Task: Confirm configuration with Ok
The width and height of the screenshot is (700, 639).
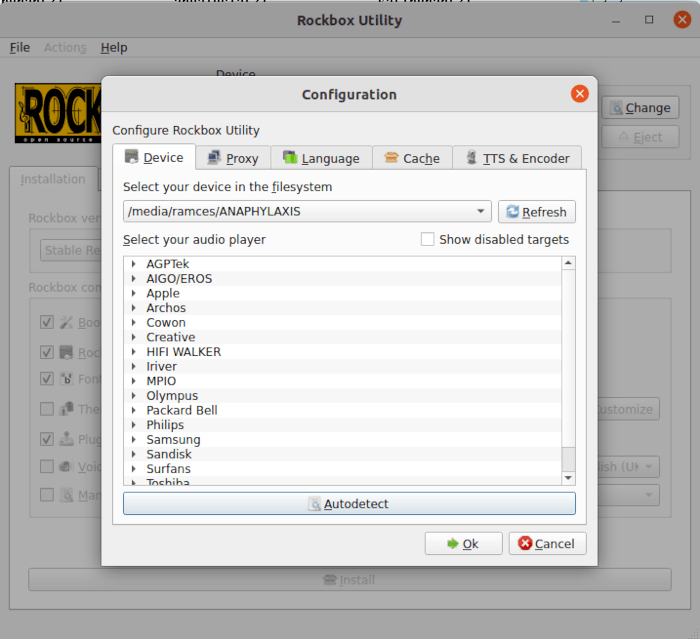Action: [x=463, y=543]
